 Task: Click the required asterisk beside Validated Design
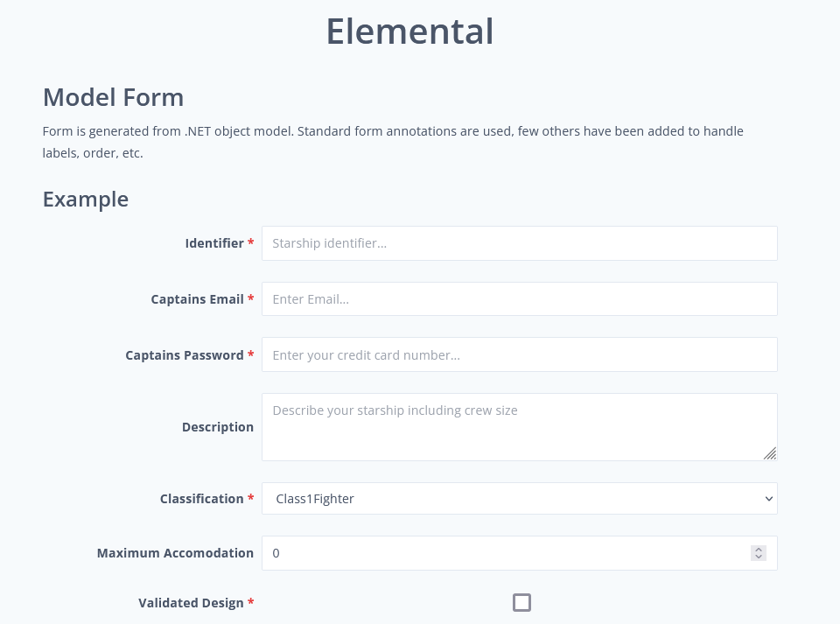coord(251,602)
